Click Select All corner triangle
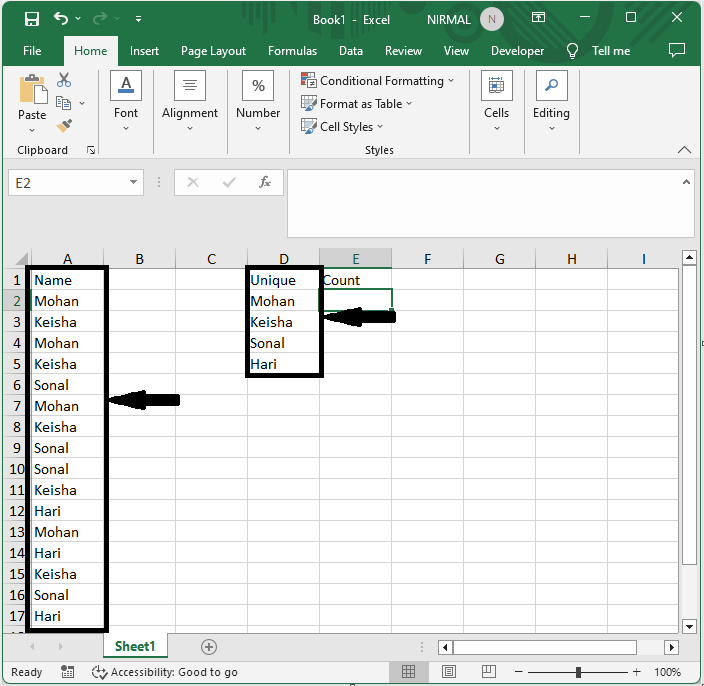The height and width of the screenshot is (686, 704). tap(21, 259)
